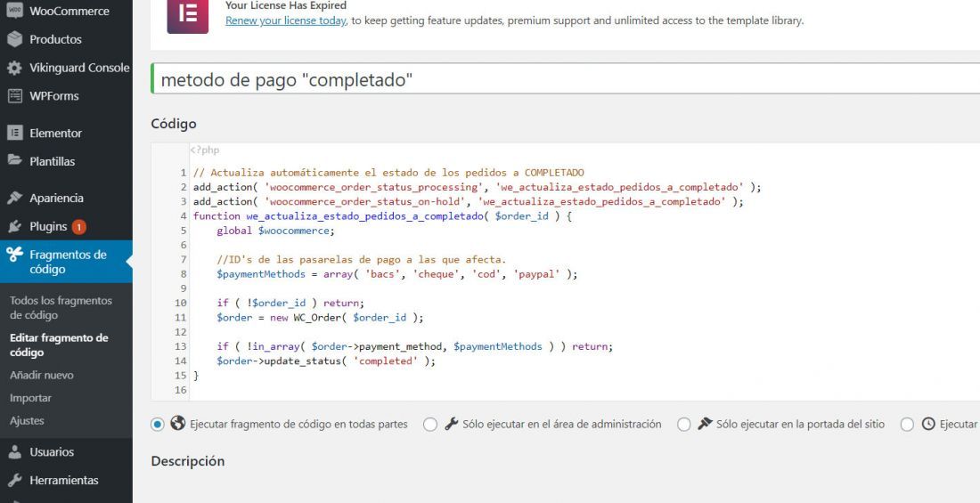Open Productos via its box icon
Screen dimensions: 980x503
(14, 39)
